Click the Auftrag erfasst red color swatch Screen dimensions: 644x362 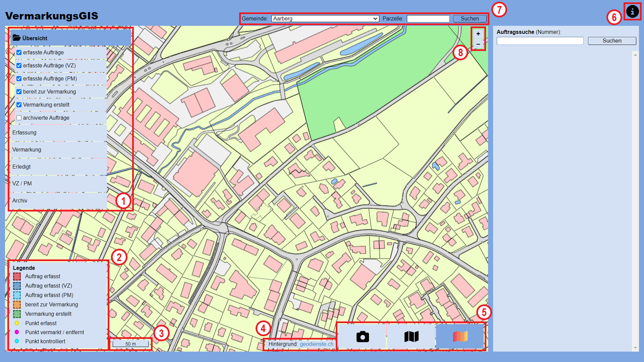point(16,276)
